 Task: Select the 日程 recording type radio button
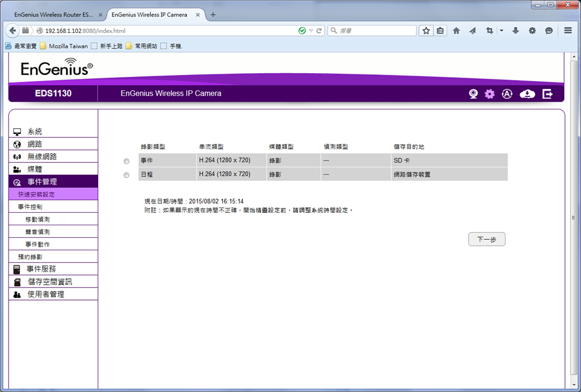pyautogui.click(x=127, y=175)
